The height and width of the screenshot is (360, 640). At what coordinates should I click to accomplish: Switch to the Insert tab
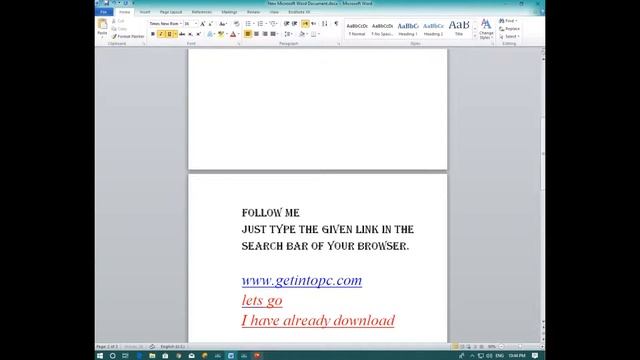pos(145,12)
